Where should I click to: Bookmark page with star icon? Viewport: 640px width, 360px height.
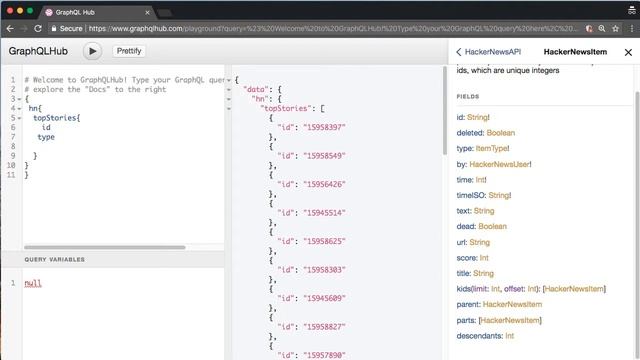tap(616, 29)
